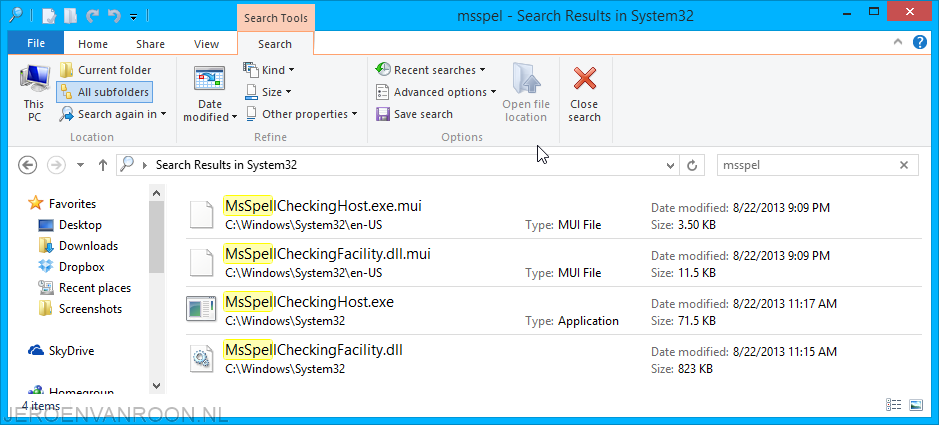Viewport: 939px width, 425px height.
Task: Open Favorites in navigation pane
Action: coord(63,204)
